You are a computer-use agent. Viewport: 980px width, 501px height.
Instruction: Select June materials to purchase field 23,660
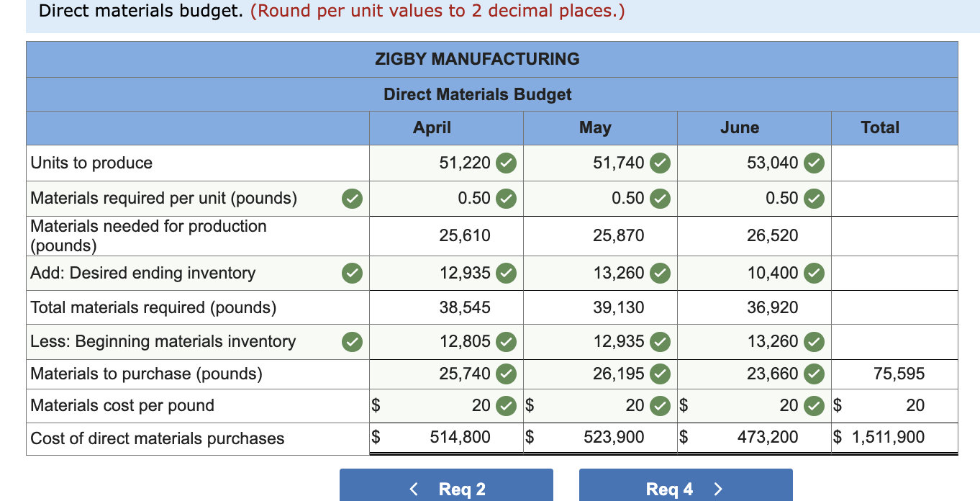[754, 374]
